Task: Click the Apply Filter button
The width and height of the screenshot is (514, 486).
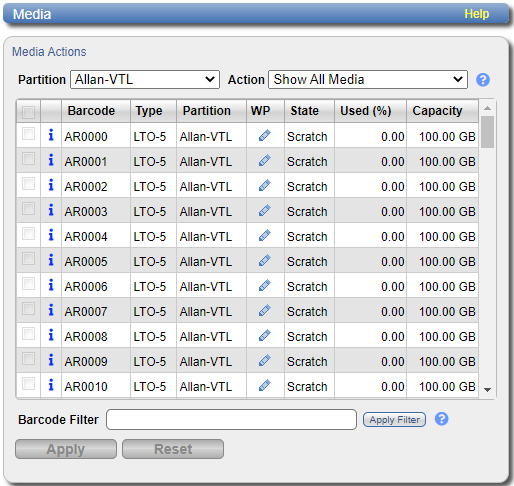Action: 394,420
